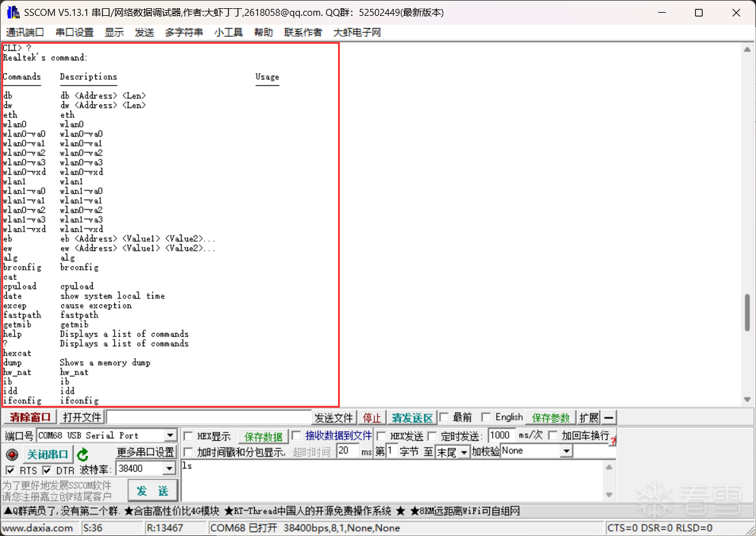
Task: Click the send area scroll up arrow
Action: [x=609, y=467]
